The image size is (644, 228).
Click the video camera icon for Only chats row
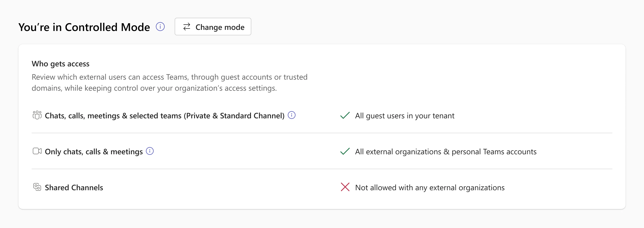coord(37,151)
